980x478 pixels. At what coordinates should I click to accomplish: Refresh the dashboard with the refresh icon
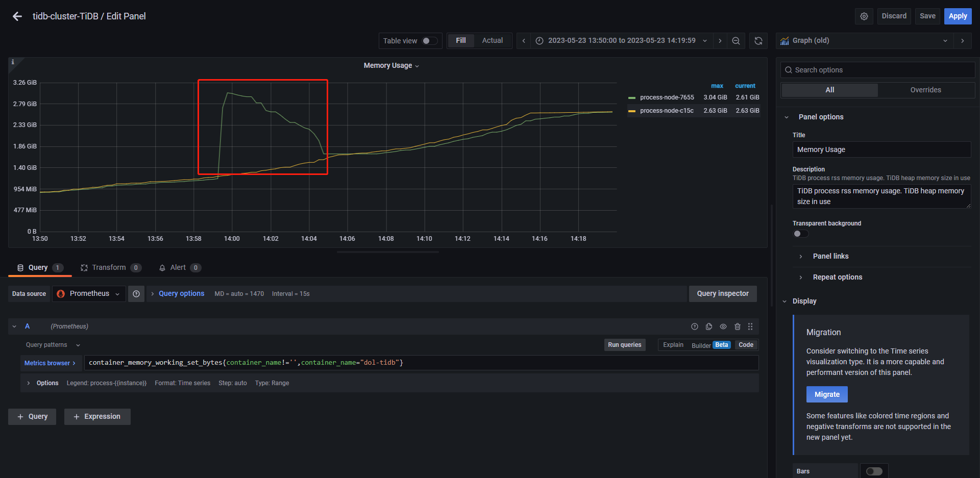[758, 41]
